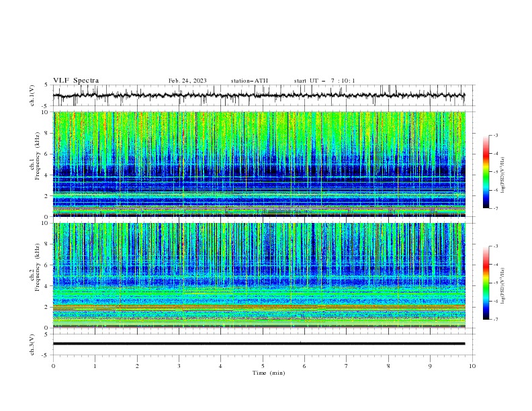Click the time axis tick '5'
Viewport: 532px width, 411px height.
click(263, 366)
